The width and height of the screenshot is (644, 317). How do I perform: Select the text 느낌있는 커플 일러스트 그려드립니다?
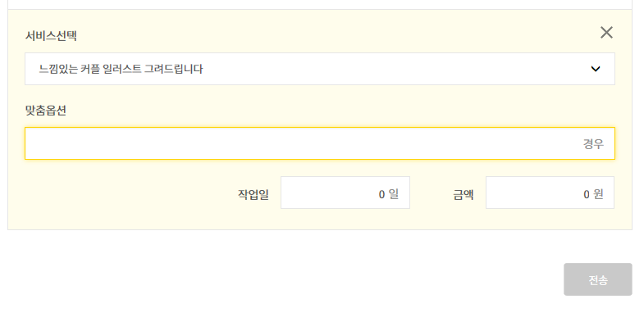pyautogui.click(x=121, y=69)
